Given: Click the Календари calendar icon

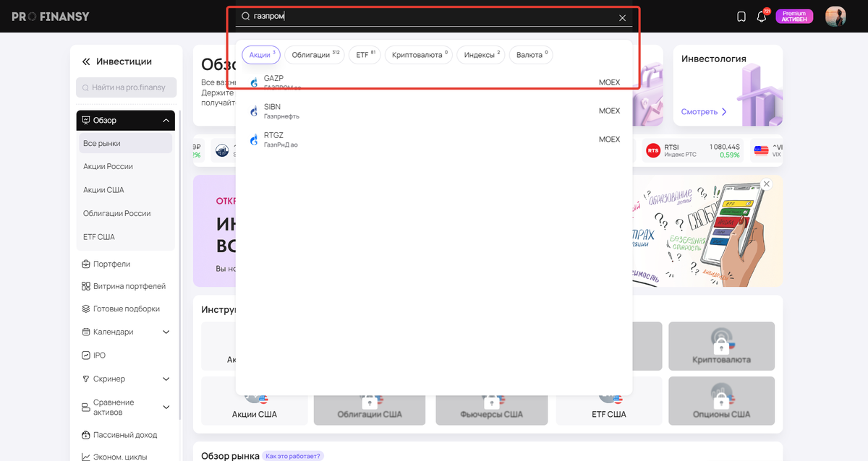Looking at the screenshot, I should click(x=86, y=332).
